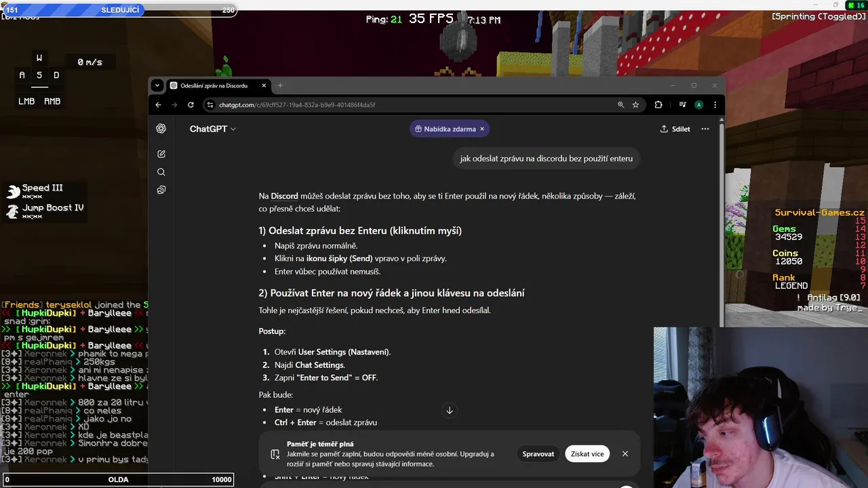
Task: Click the 'Postup:' label
Action: pos(272,331)
